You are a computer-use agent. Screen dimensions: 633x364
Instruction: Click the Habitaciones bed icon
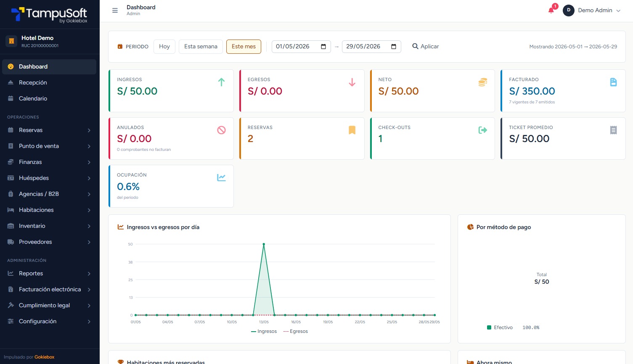coord(11,210)
